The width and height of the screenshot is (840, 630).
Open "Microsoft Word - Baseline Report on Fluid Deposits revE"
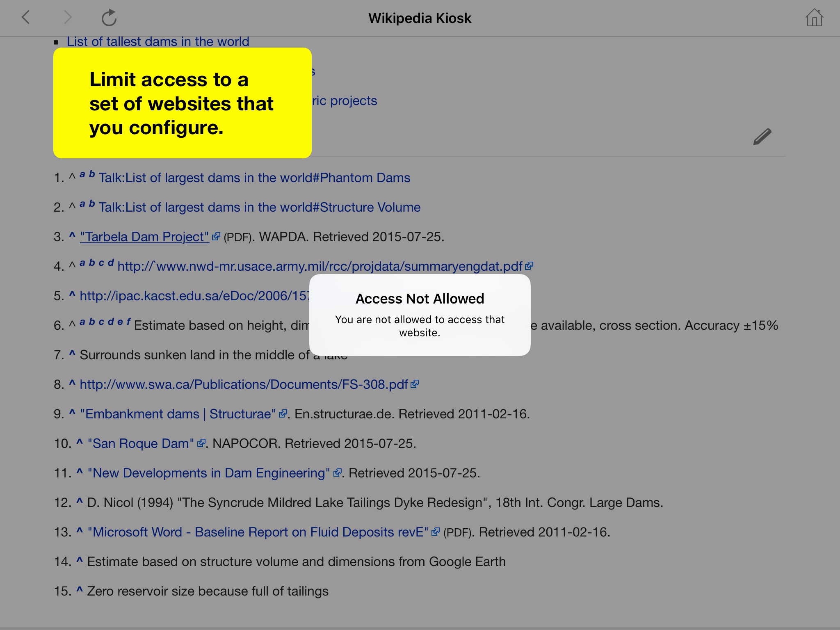coord(258,532)
